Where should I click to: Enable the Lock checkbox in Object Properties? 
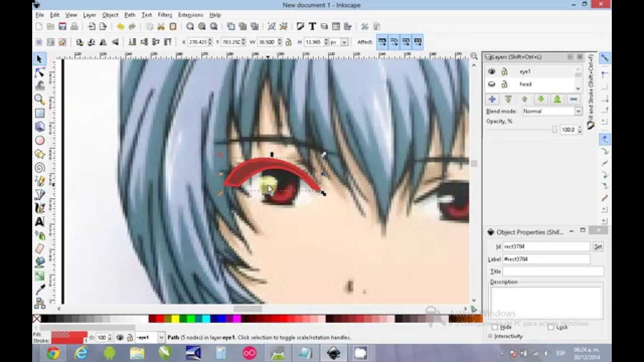[x=551, y=327]
